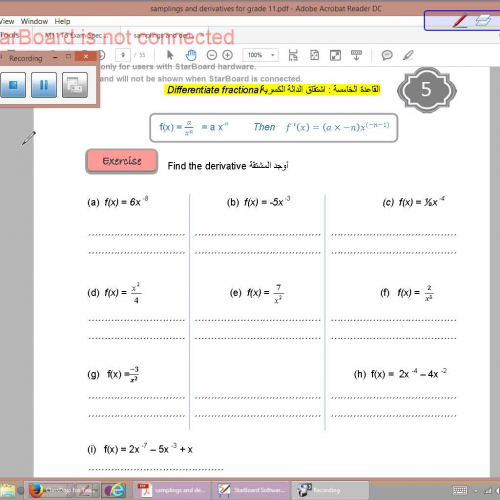Click the blue formula box f'(x) rule
The width and height of the screenshot is (500, 500).
[273, 127]
